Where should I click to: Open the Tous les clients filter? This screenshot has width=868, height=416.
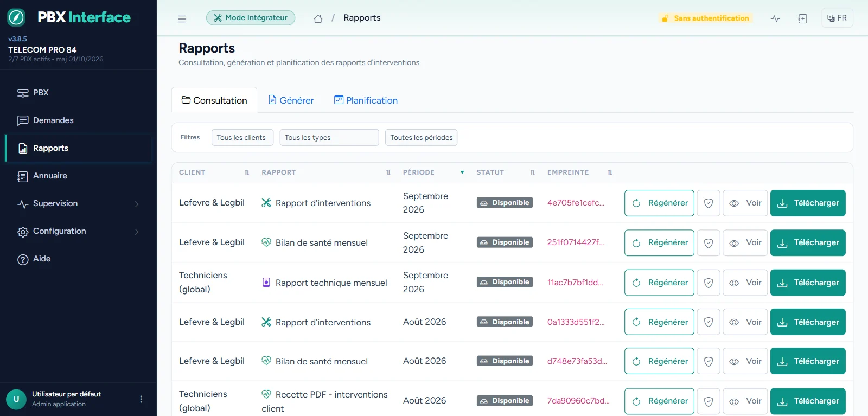coord(241,138)
